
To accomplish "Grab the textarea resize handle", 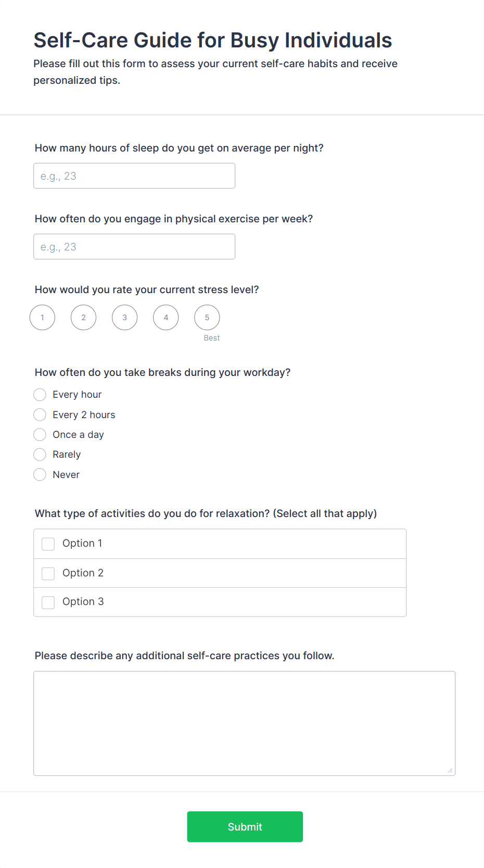I will coord(450,771).
